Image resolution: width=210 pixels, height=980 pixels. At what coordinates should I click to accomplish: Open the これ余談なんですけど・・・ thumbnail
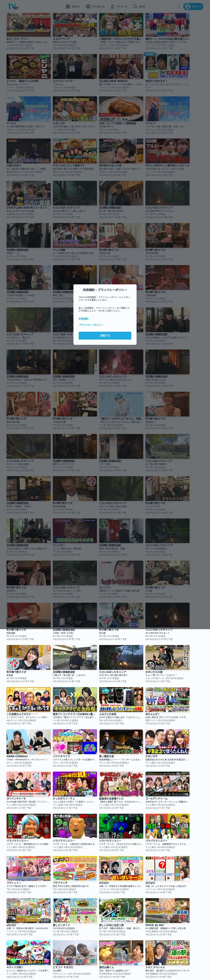point(29,700)
